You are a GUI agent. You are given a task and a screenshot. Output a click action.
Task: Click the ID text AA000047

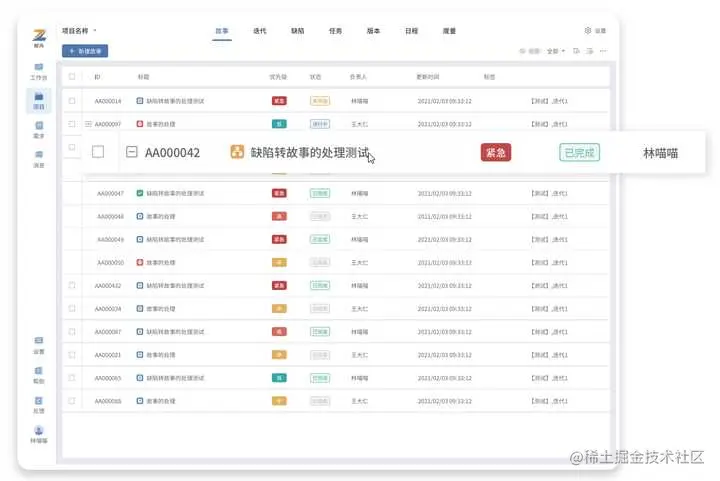point(110,193)
